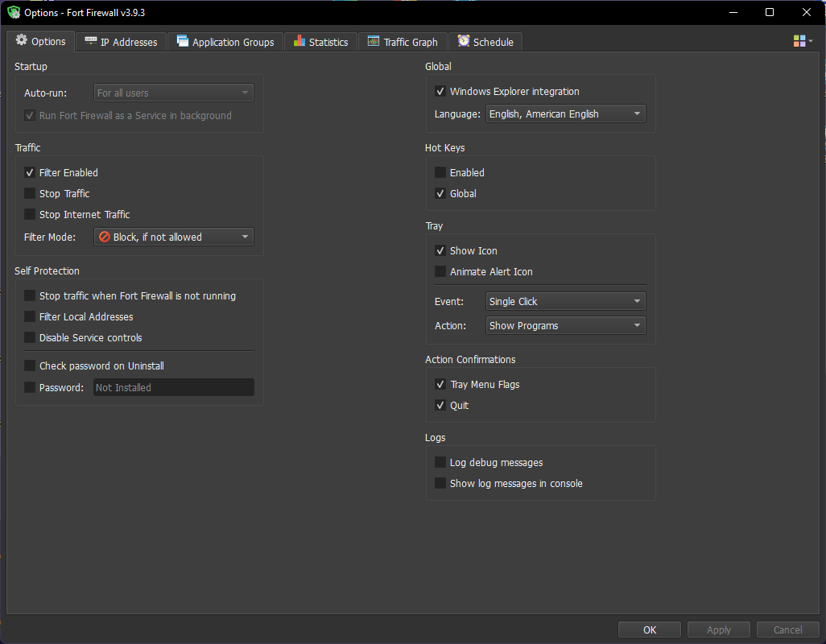Image resolution: width=826 pixels, height=644 pixels.
Task: Minimize the Fort Firewall Options window
Action: point(733,12)
